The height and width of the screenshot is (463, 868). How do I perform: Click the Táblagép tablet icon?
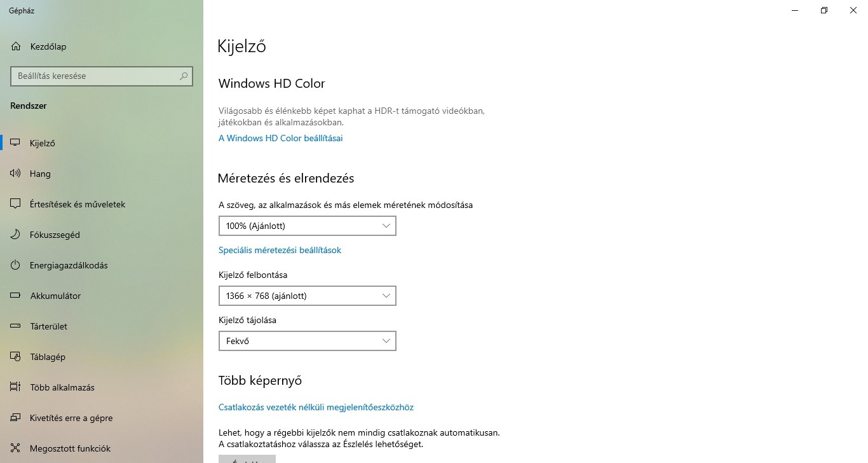click(x=16, y=357)
